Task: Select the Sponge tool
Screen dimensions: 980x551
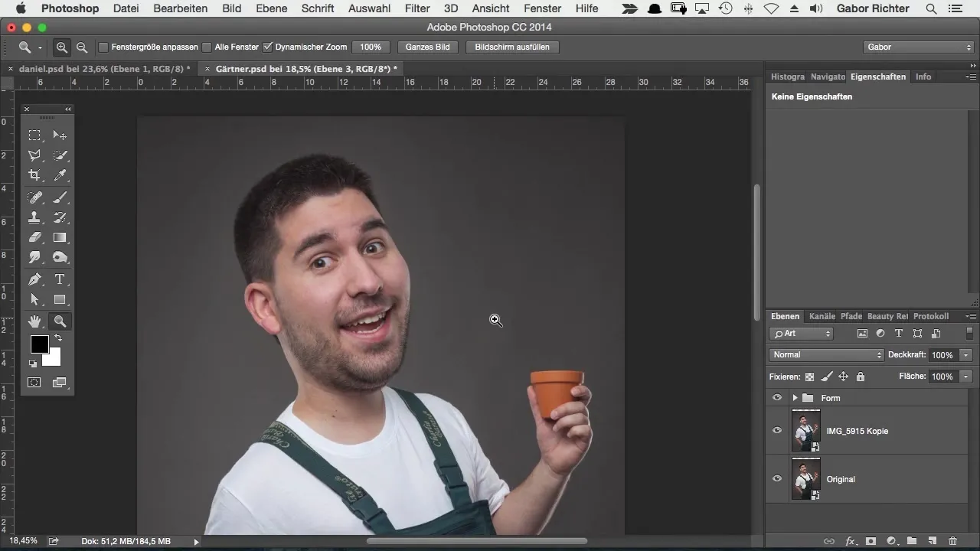Action: [x=60, y=257]
